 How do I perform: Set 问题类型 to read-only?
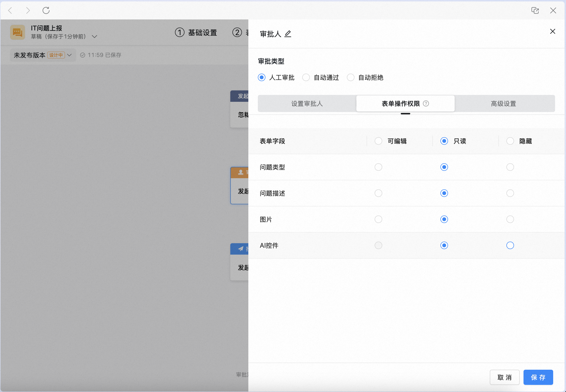coord(444,167)
